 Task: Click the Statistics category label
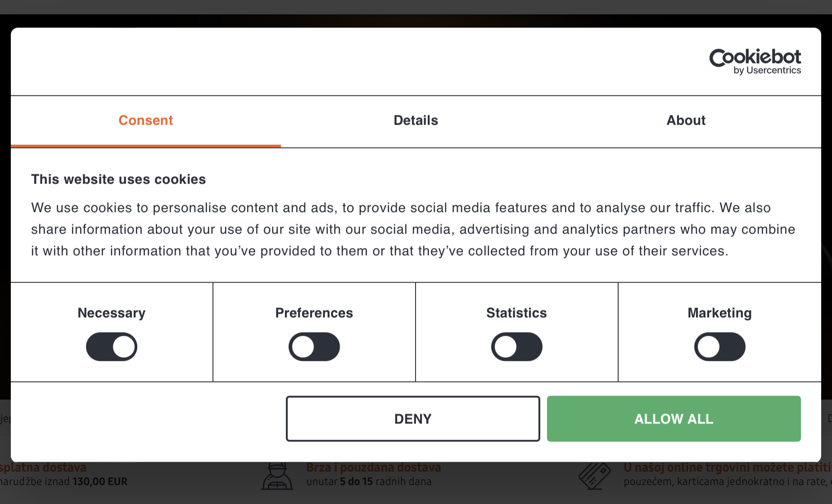[x=516, y=313]
